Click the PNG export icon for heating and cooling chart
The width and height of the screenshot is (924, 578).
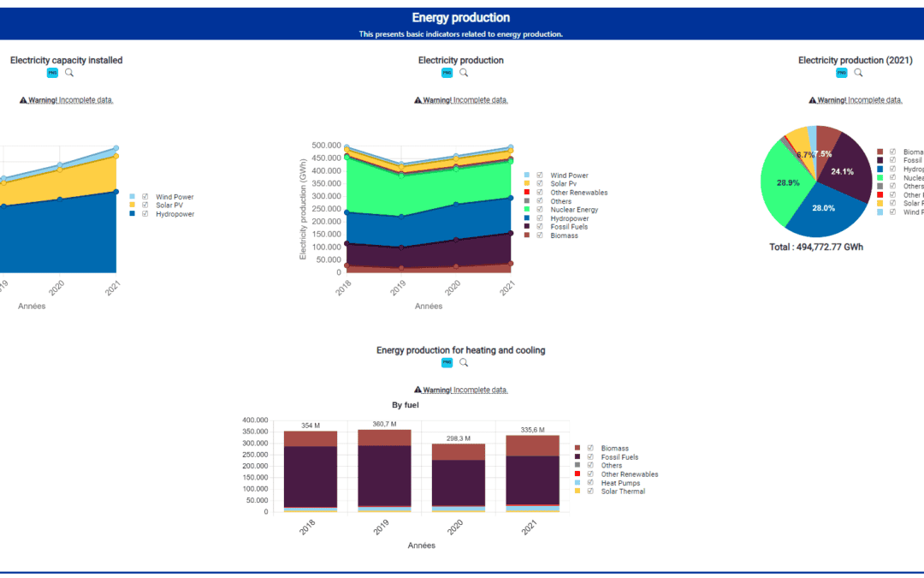point(446,362)
